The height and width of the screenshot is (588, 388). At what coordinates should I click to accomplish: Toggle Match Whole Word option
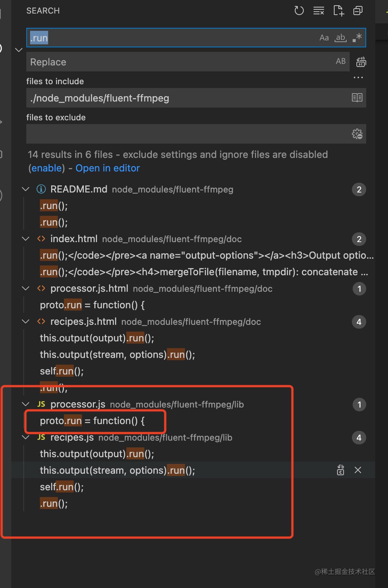[x=340, y=38]
